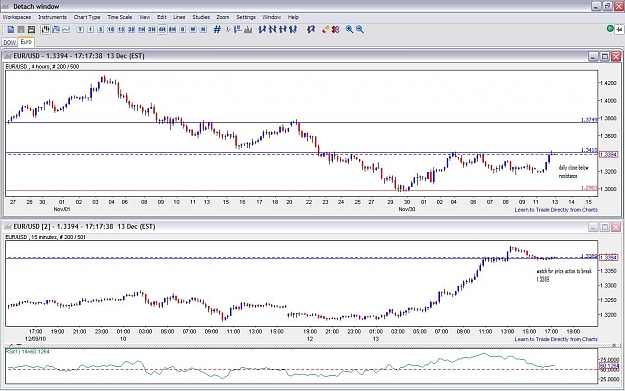Click the new workspace document icon
The image size is (625, 391).
pyautogui.click(x=11, y=29)
